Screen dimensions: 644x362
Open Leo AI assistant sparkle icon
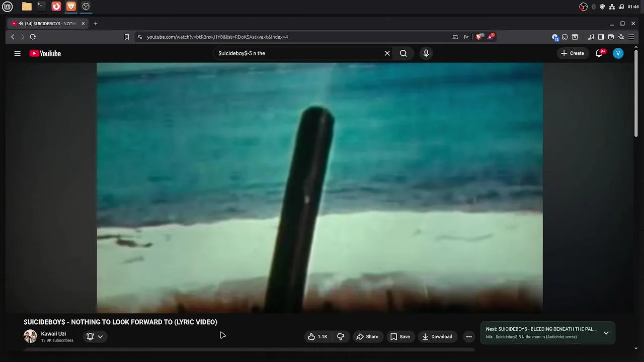tap(621, 37)
